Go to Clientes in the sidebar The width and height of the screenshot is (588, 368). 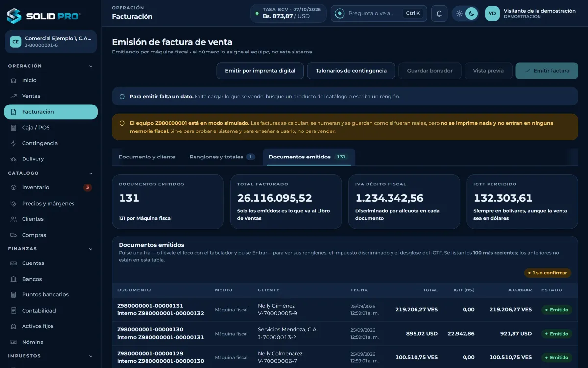(x=50, y=219)
